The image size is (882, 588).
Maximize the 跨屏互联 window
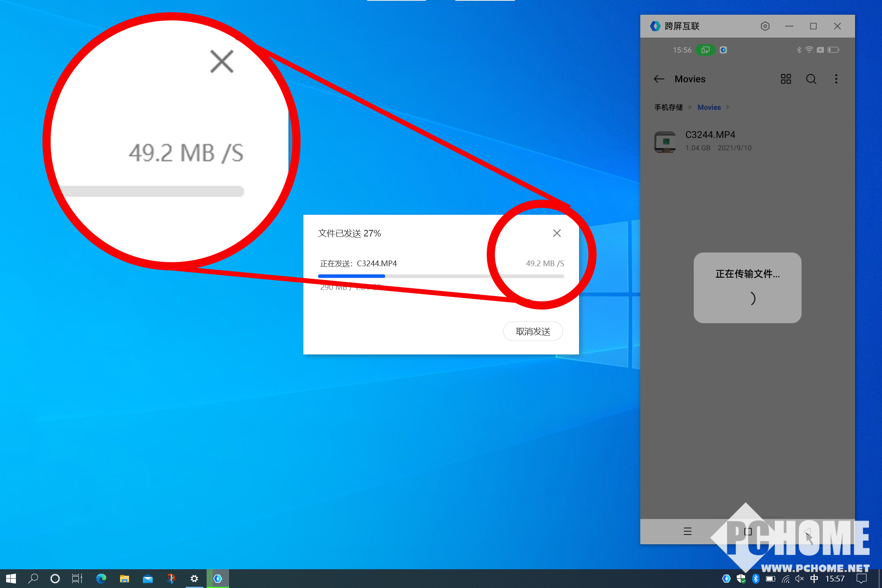813,26
